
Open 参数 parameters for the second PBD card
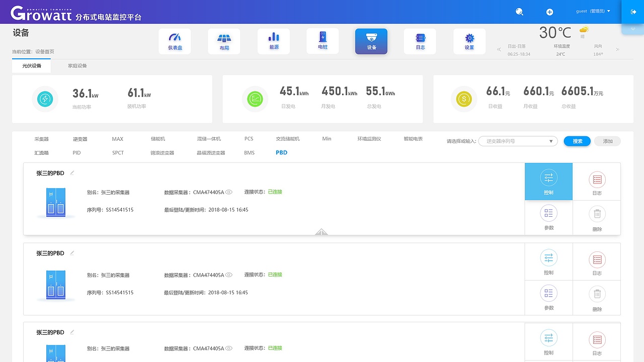click(548, 298)
